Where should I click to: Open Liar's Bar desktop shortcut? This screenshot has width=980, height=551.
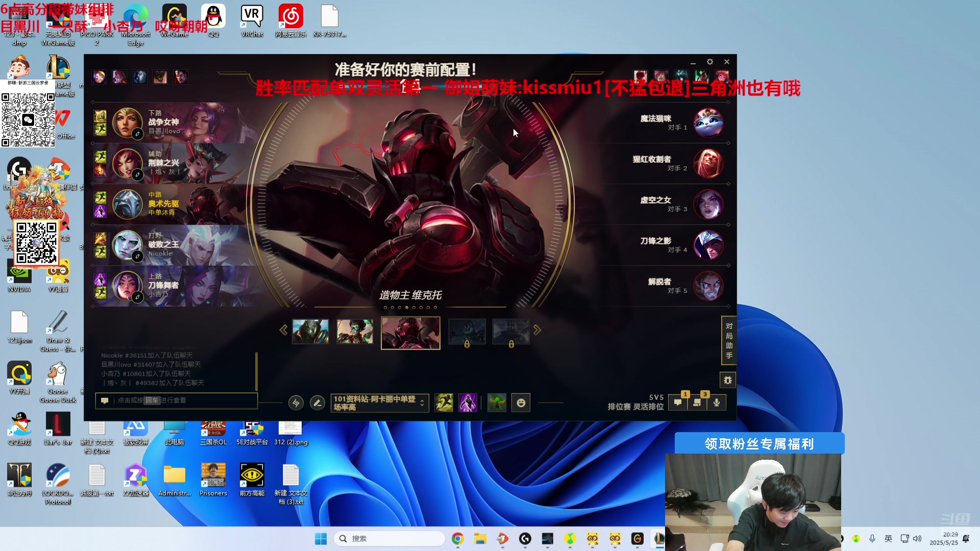(58, 430)
